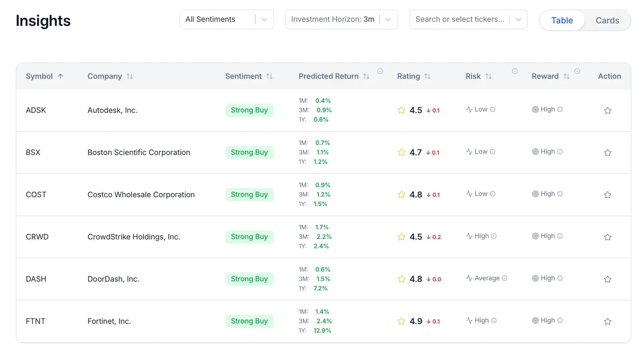Click FTNT rating star icon
Screen dimensions: 644x356
401,321
